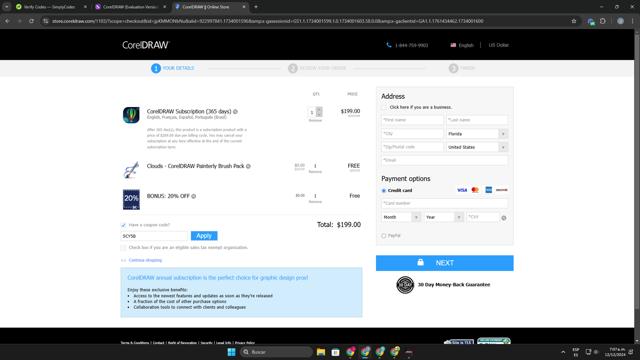
Task: Click the step 1 Your Details circle
Action: (156, 68)
